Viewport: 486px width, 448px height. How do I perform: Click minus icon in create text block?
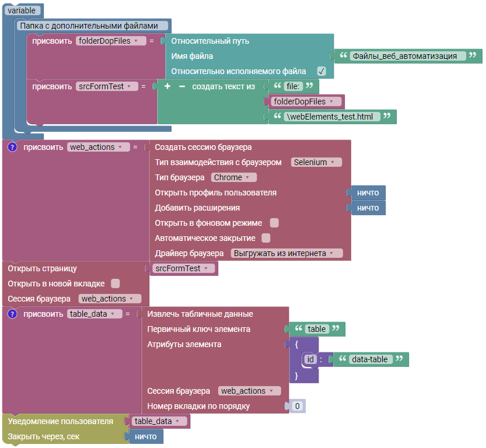tap(181, 86)
